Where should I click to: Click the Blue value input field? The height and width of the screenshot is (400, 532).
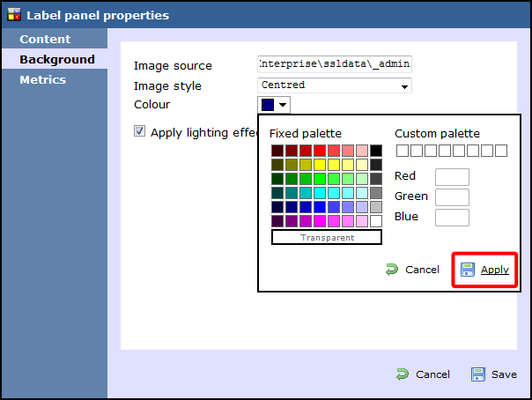click(x=452, y=218)
